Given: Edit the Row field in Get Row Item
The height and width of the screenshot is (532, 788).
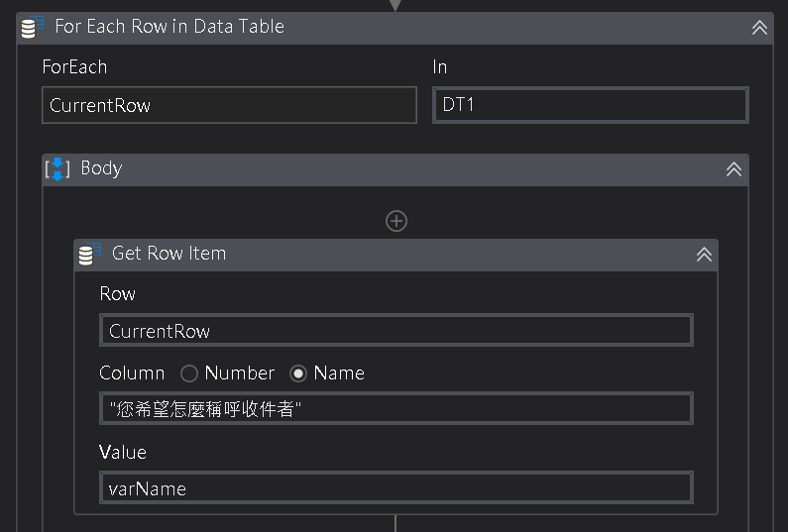Looking at the screenshot, I should (x=396, y=331).
